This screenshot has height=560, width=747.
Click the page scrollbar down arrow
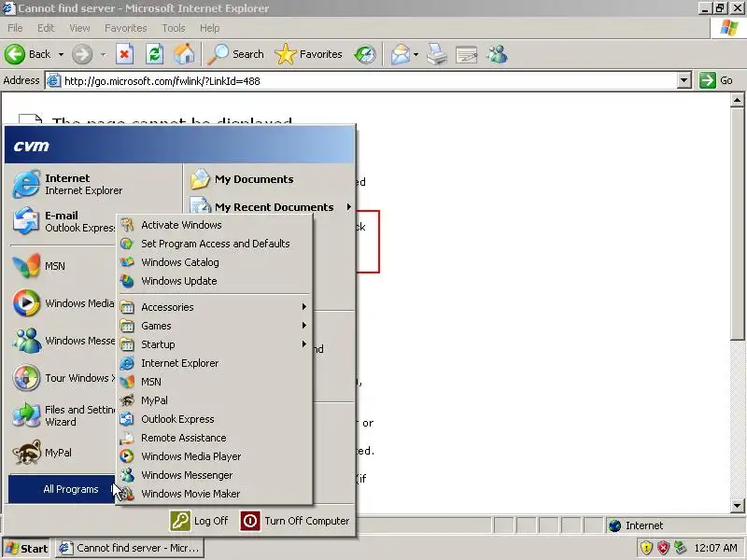pos(738,506)
